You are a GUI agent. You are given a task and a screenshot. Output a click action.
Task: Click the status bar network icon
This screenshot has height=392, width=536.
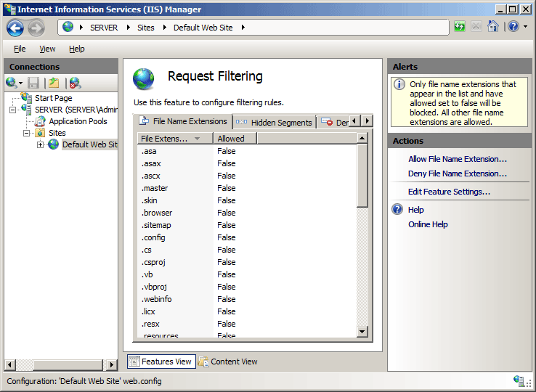(519, 380)
